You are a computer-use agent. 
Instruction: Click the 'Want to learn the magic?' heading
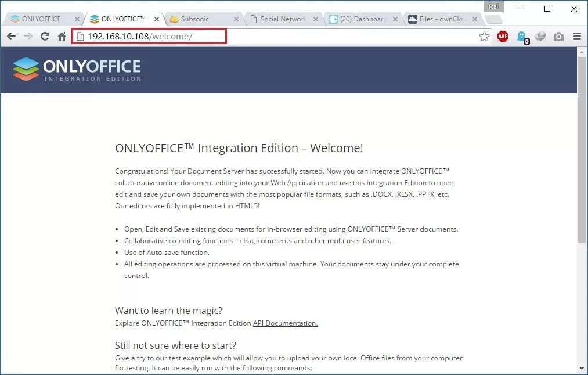[x=168, y=311]
